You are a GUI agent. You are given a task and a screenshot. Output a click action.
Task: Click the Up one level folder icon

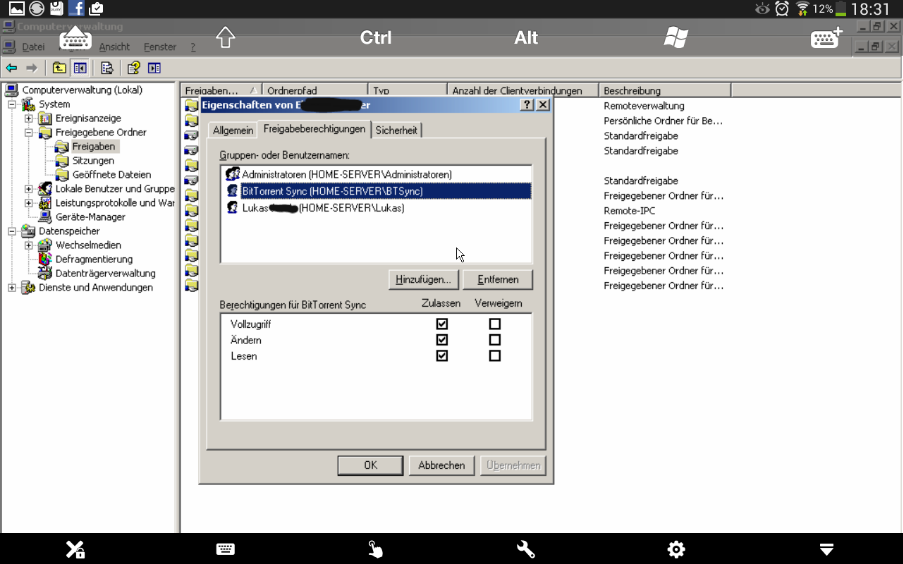tap(59, 68)
